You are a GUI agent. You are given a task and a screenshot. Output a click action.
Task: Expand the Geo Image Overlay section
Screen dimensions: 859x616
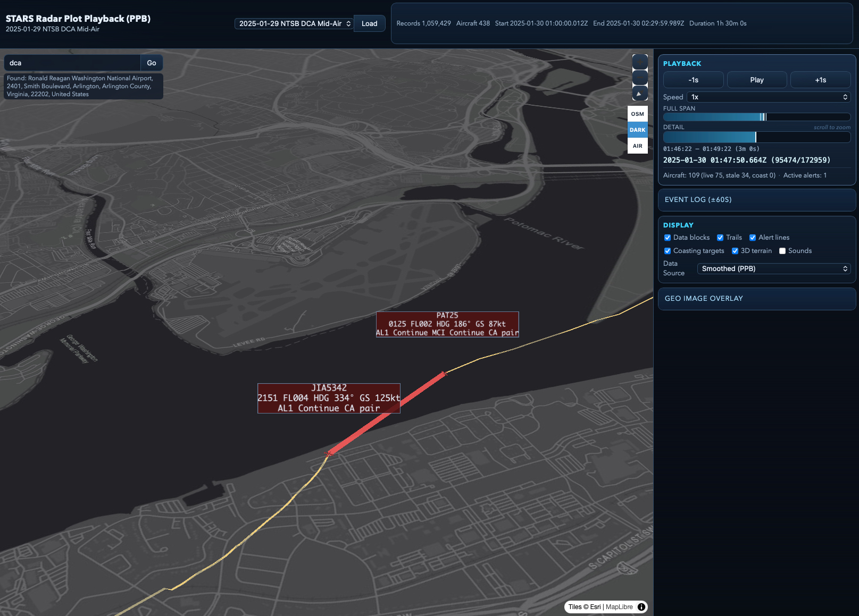(756, 299)
